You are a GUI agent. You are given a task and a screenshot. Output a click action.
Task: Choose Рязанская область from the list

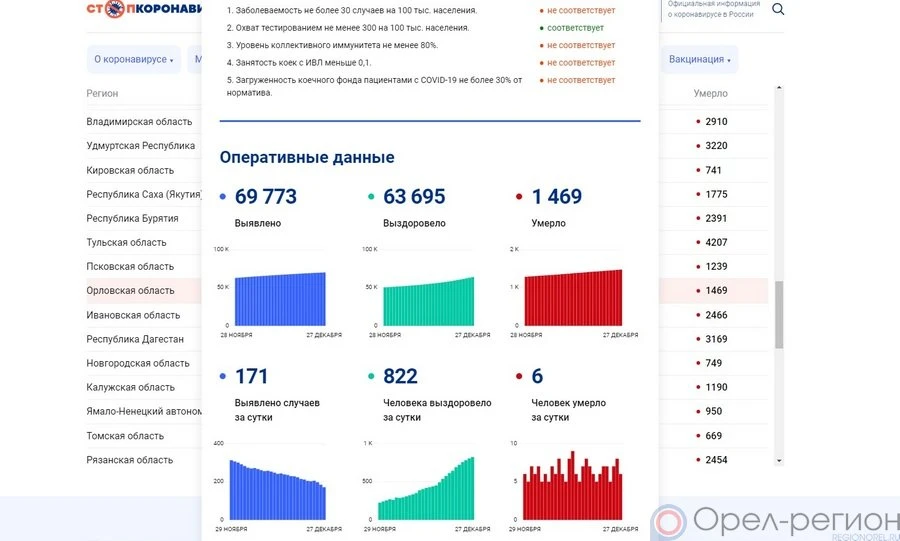pos(130,460)
